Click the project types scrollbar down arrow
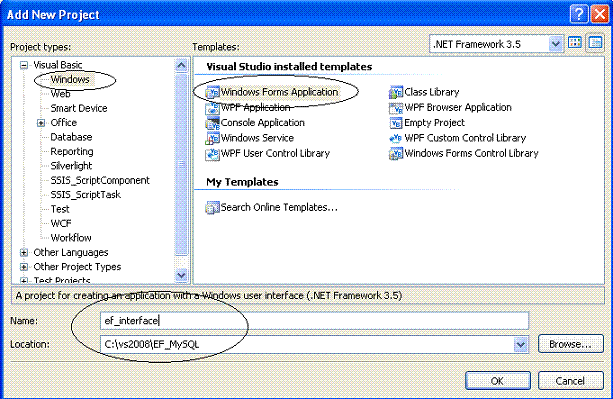This screenshot has height=399, width=613. [x=181, y=275]
